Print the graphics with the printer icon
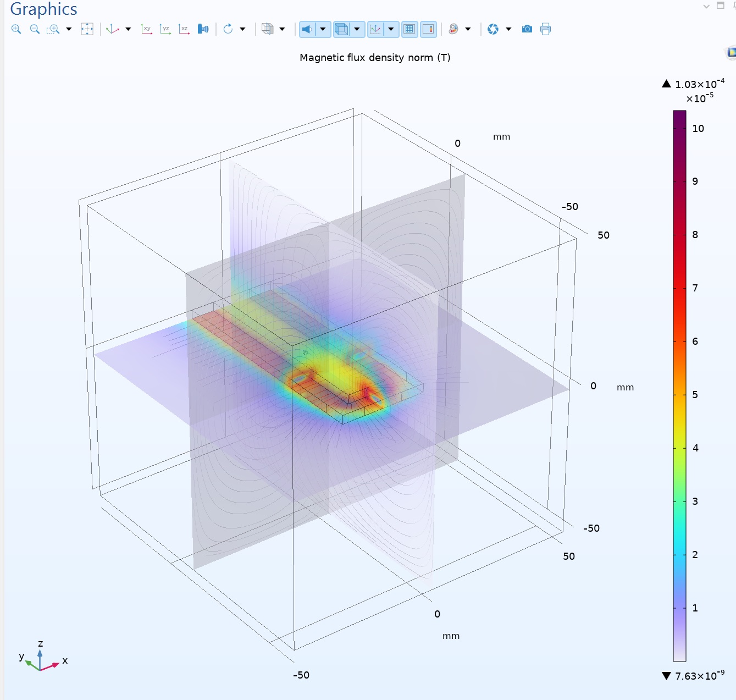This screenshot has width=736, height=700. tap(545, 29)
